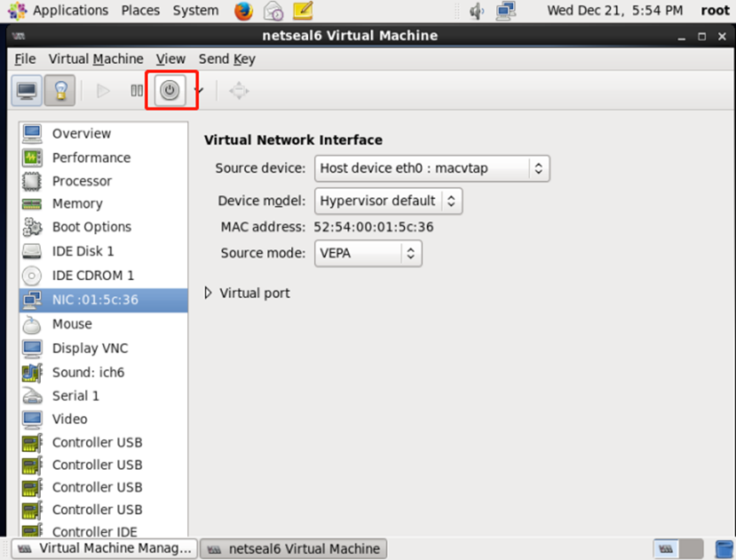Viewport: 736px width, 560px height.
Task: Select Sound: ich6 entry
Action: [x=103, y=372]
